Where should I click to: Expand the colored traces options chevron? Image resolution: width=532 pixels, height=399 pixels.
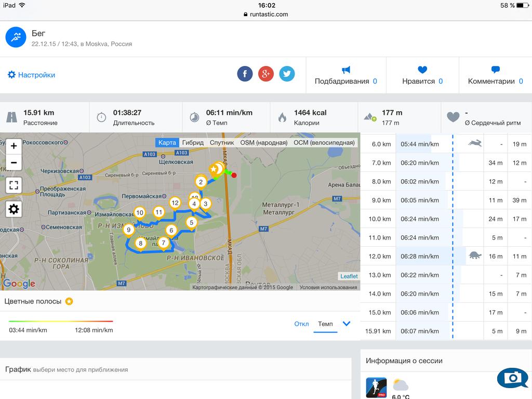point(347,324)
